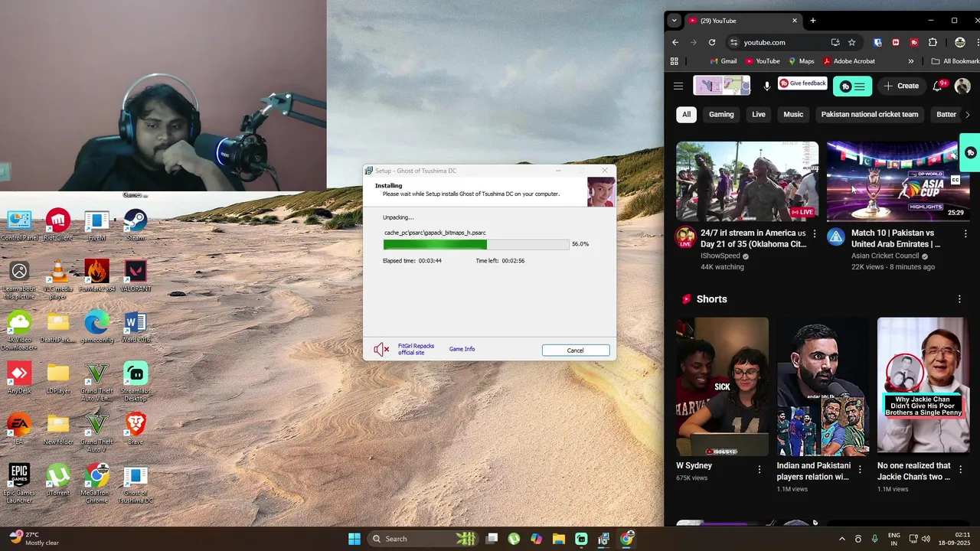
Task: Open the Epic Games Launcher shortcut
Action: (19, 483)
